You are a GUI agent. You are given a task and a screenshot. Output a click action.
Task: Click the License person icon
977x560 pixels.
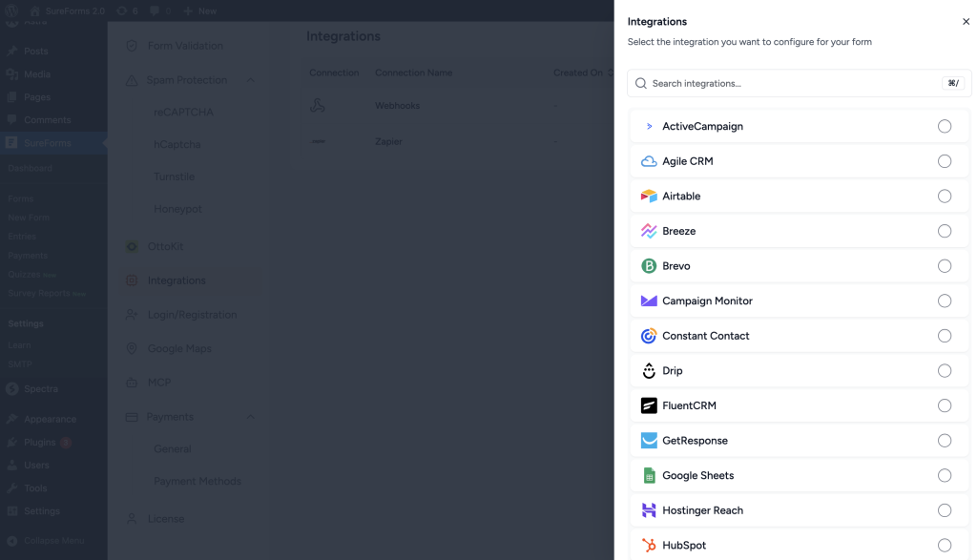pyautogui.click(x=132, y=519)
